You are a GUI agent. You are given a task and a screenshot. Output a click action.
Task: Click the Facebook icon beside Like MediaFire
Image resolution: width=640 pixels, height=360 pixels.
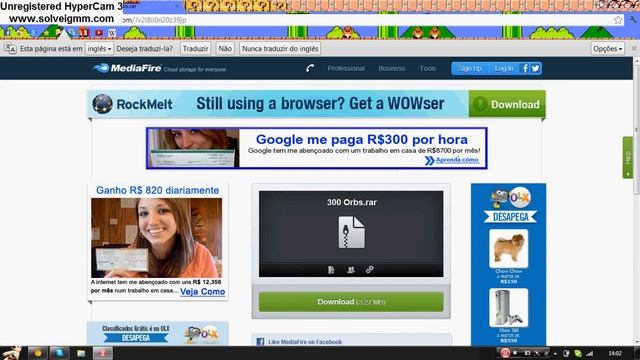(260, 342)
